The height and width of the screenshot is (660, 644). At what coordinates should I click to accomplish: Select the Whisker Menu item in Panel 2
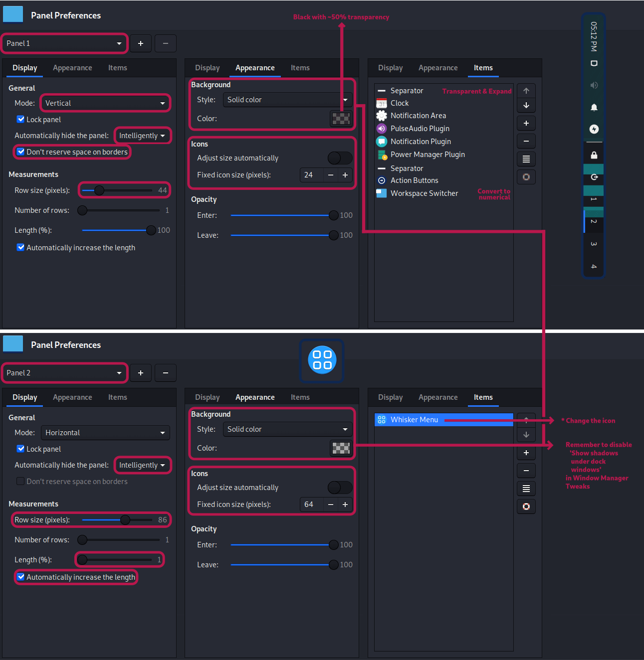click(x=414, y=419)
